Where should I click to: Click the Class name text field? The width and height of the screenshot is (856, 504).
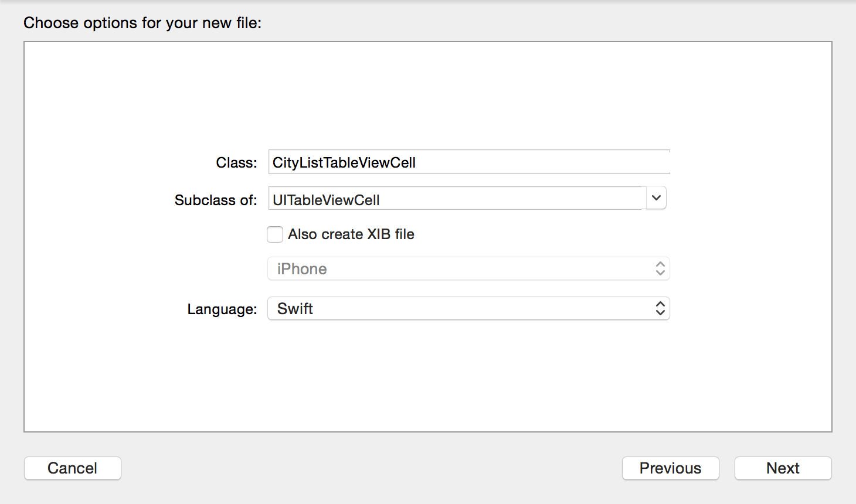tap(469, 162)
